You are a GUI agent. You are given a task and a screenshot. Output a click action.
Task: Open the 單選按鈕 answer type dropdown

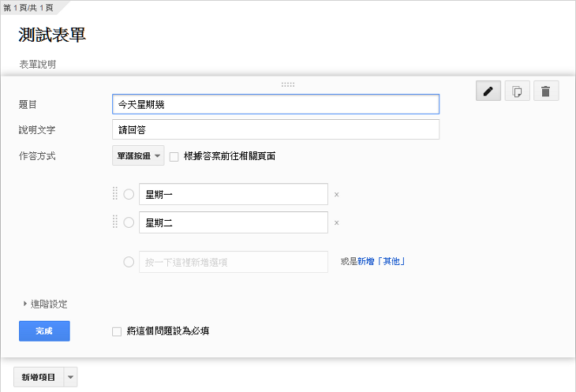138,156
